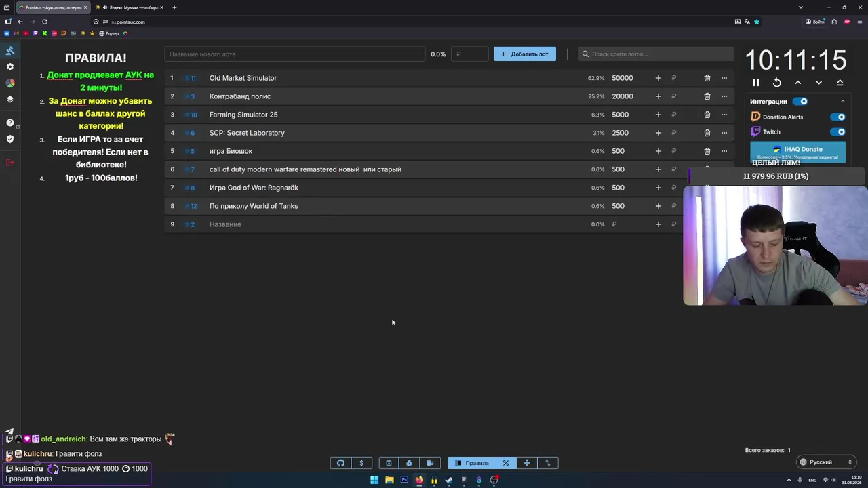Delete the Old Market Simulator lot
Screen dimensions: 868x488
707,78
